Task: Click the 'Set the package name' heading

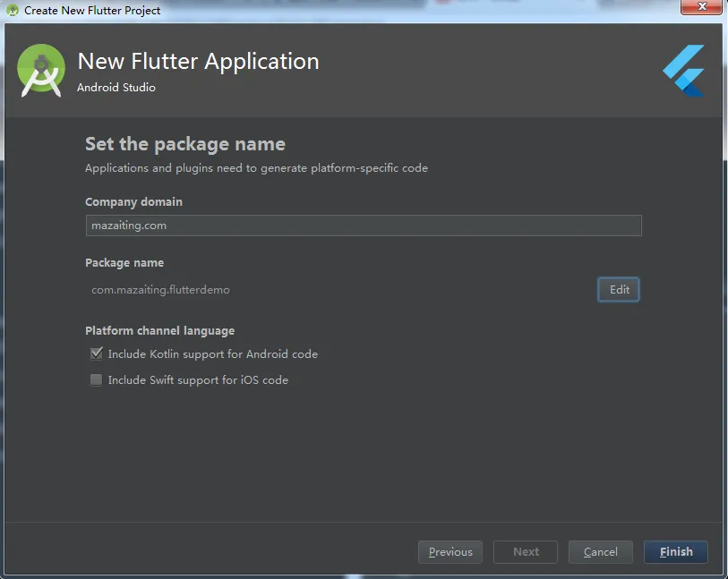Action: tap(184, 144)
